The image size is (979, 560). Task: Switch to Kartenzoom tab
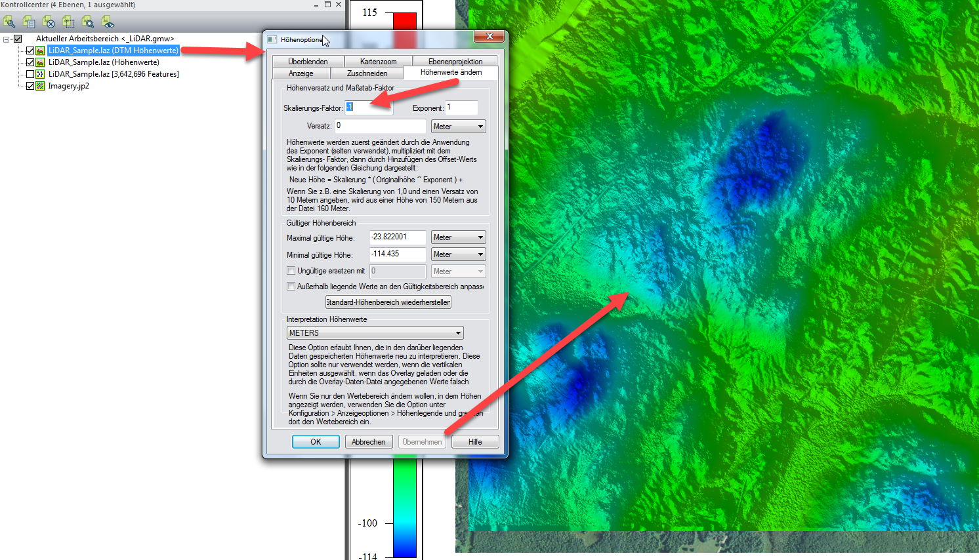378,62
